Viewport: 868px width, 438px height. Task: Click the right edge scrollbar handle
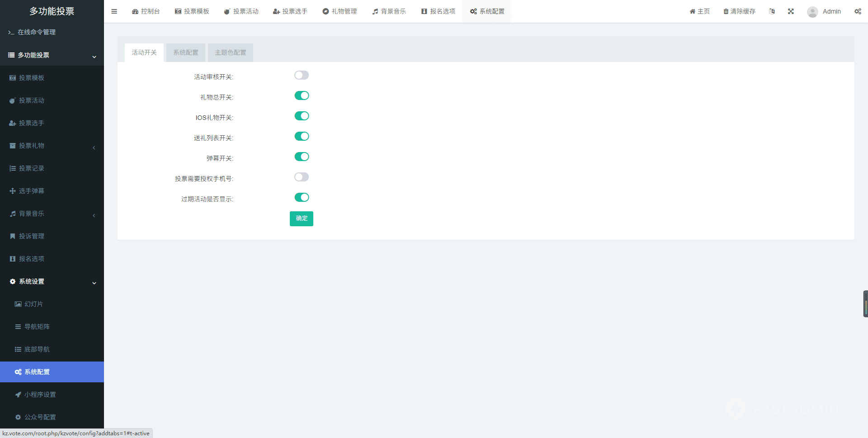(x=865, y=304)
